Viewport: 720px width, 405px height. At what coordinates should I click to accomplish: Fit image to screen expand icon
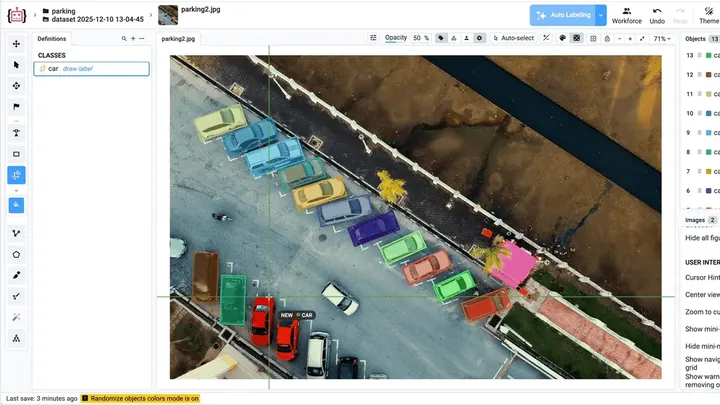click(x=642, y=39)
